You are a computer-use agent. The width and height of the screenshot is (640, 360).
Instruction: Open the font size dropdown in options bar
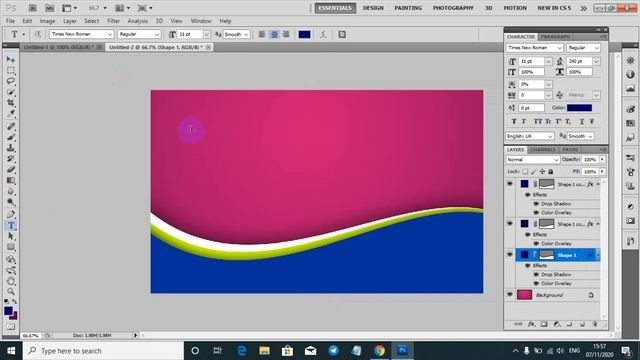[x=207, y=34]
